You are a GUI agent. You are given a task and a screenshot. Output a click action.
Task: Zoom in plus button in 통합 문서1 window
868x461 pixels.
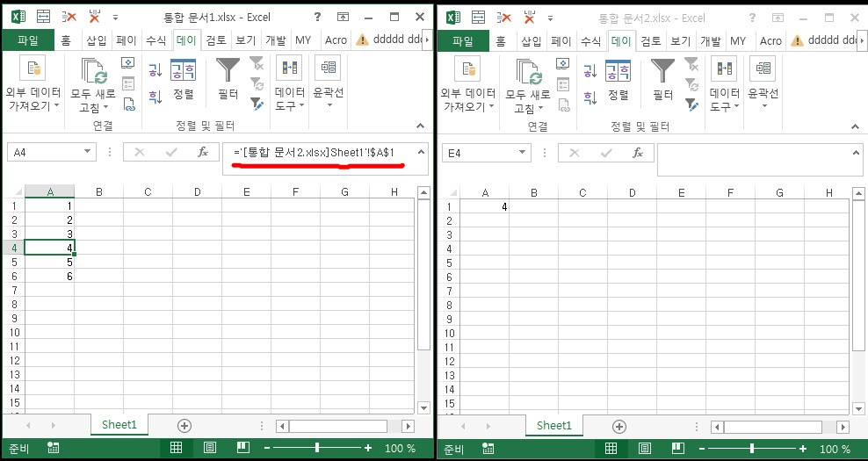368,448
